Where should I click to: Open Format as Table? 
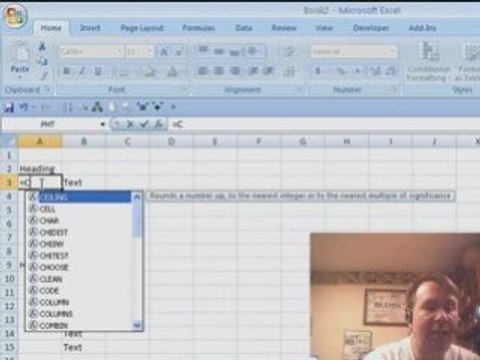coord(469,62)
